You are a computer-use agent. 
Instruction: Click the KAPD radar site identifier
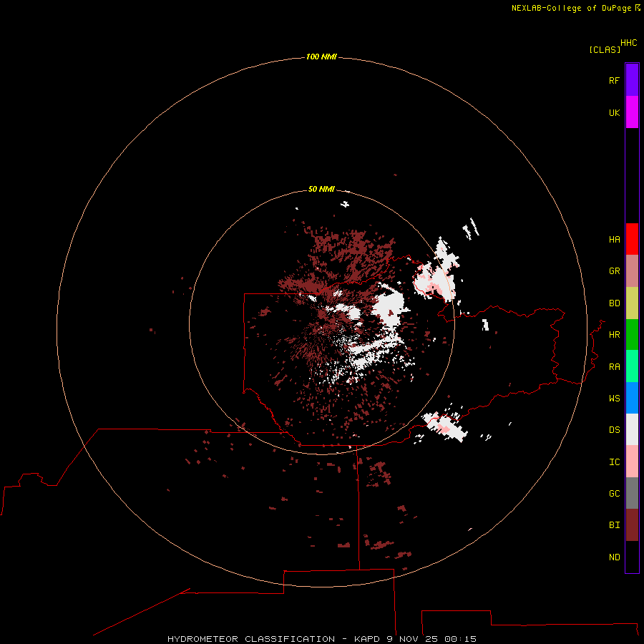(367, 639)
